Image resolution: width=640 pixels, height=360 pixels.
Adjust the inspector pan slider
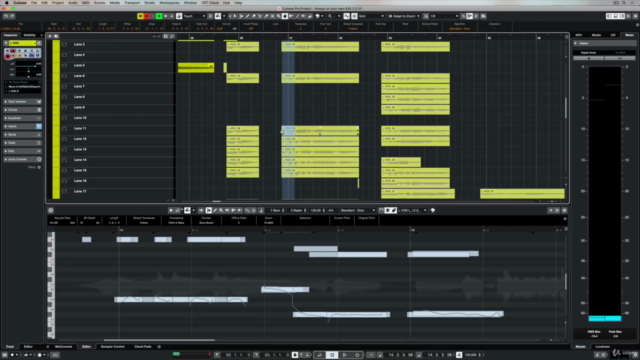28,70
